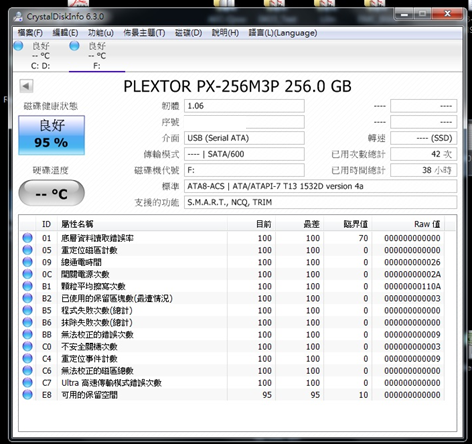Select the F: disk status orb
Viewport: 472px width, 444px height.
point(74,46)
